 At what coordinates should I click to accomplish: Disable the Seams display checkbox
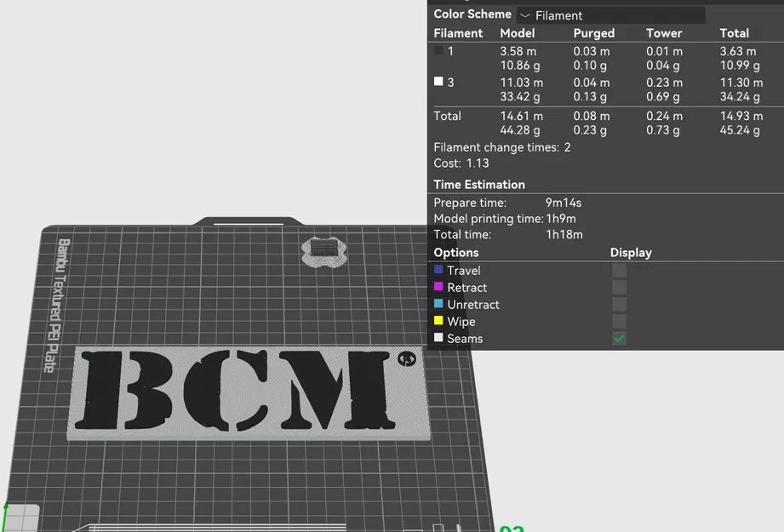(619, 338)
